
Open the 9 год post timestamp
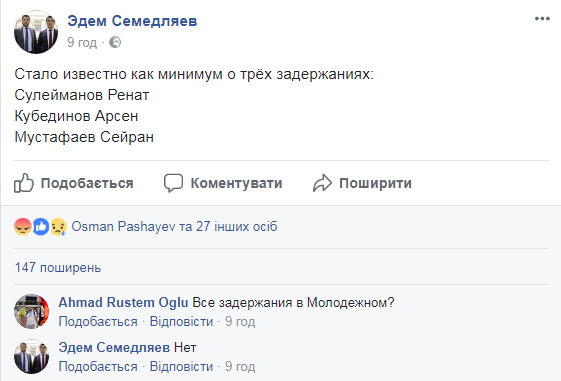click(82, 42)
